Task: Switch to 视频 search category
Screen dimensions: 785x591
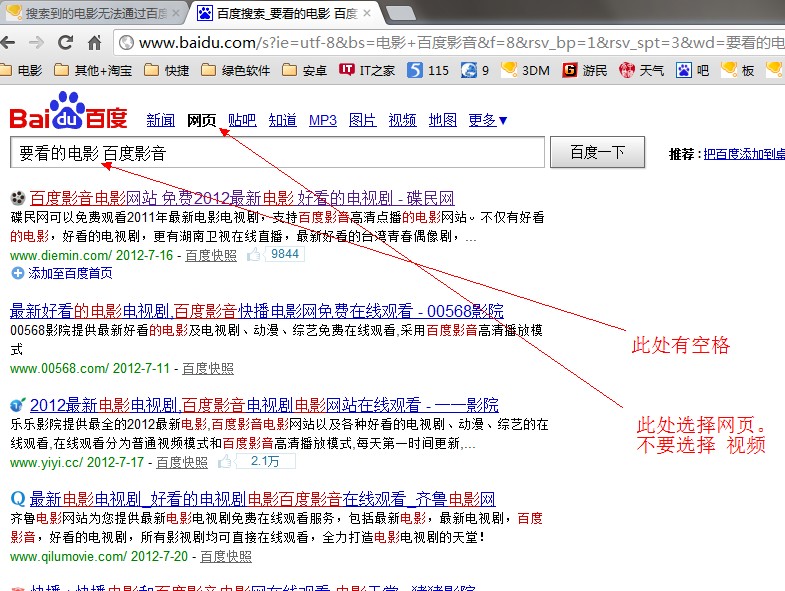Action: (403, 120)
